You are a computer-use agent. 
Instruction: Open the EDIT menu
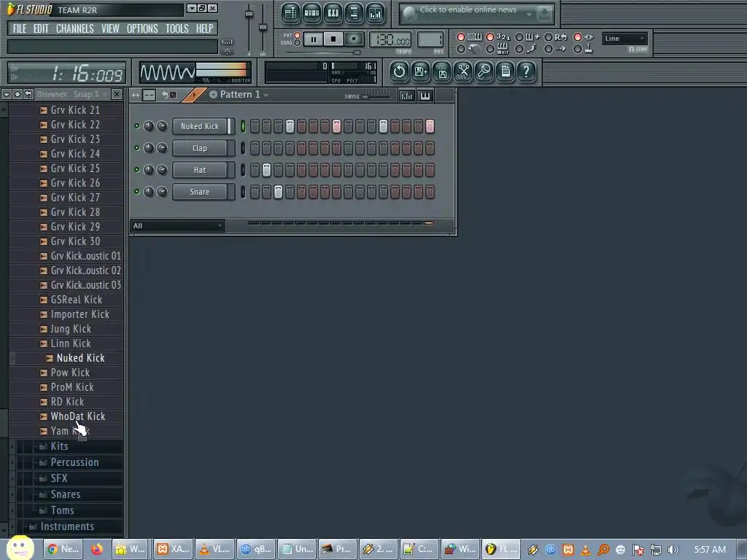click(x=41, y=28)
